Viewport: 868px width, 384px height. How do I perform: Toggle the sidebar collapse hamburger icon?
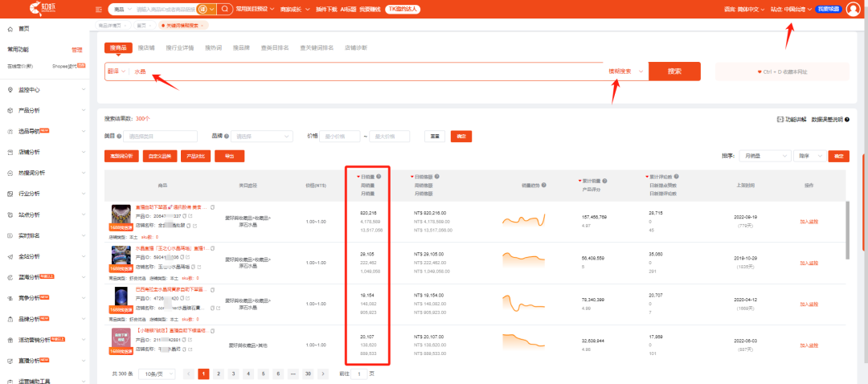[x=99, y=10]
